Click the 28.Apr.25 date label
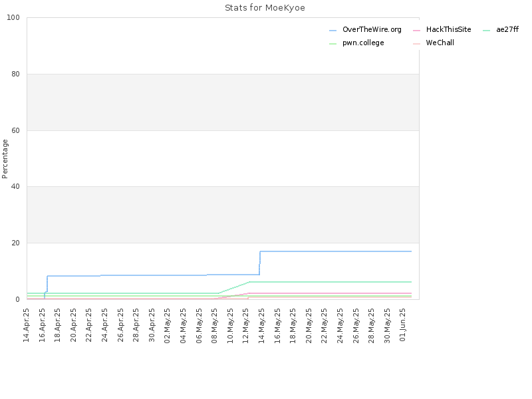This screenshot has width=532, height=399. (136, 325)
